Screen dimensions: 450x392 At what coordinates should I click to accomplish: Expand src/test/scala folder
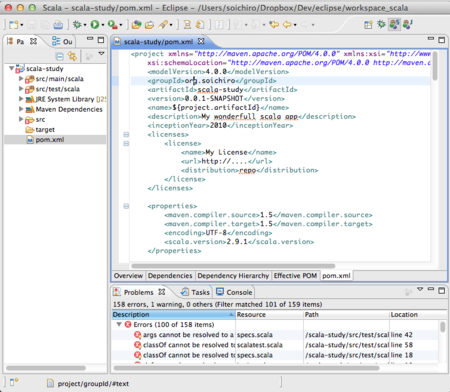(21, 89)
